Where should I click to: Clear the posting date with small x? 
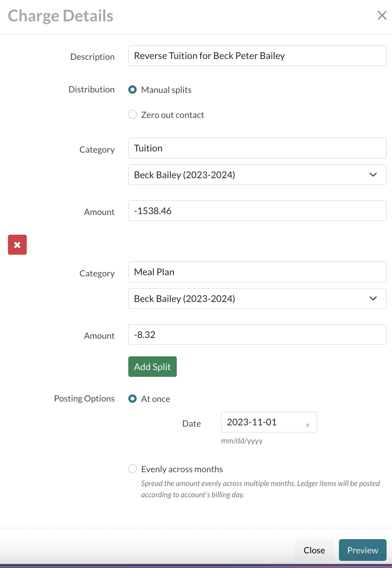point(308,425)
